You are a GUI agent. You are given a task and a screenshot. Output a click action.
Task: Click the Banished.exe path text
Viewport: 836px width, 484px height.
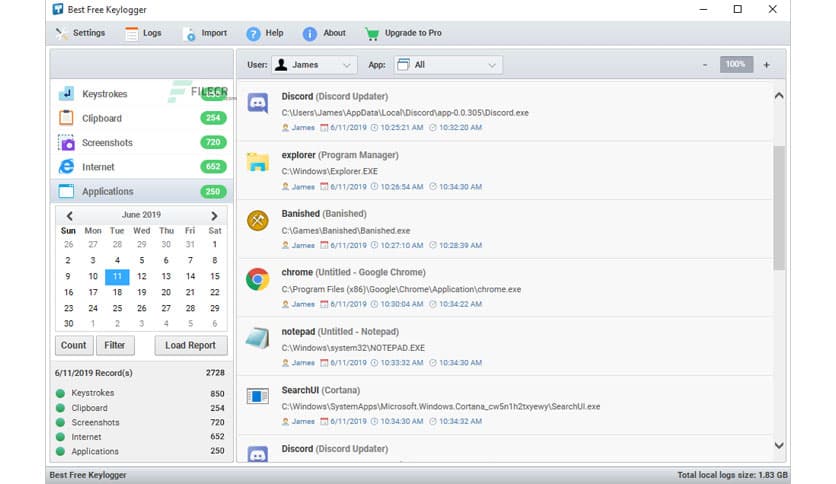[x=346, y=231]
